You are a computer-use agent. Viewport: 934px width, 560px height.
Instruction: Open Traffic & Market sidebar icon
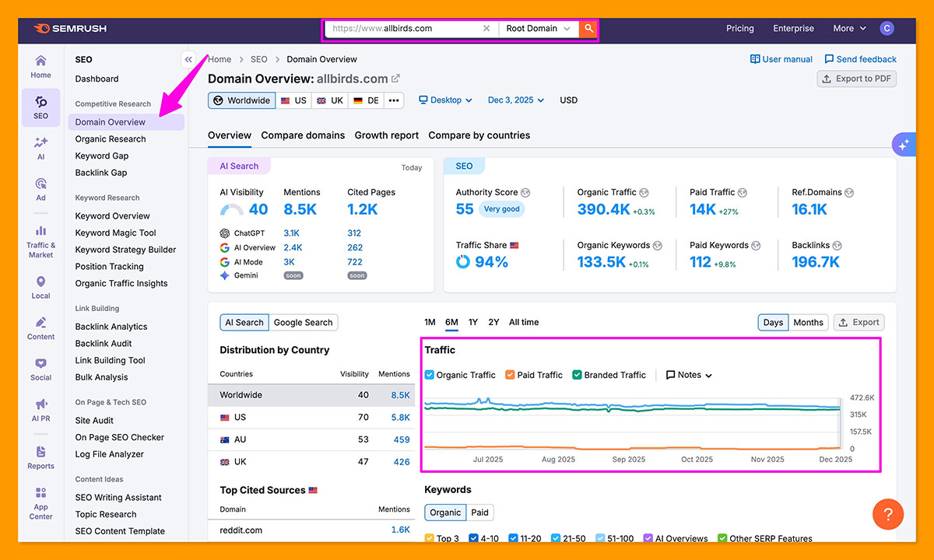click(40, 241)
